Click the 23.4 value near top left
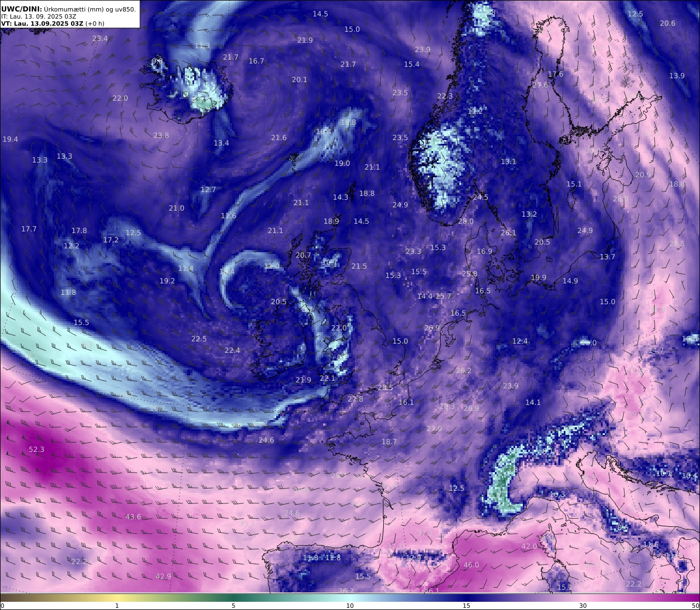The height and width of the screenshot is (610, 700). [x=100, y=38]
